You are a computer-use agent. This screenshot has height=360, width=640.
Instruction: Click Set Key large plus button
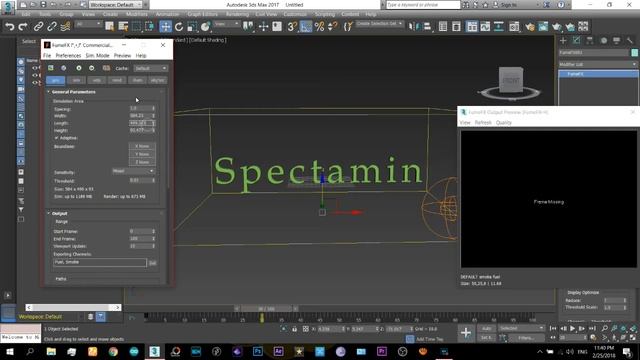click(466, 333)
